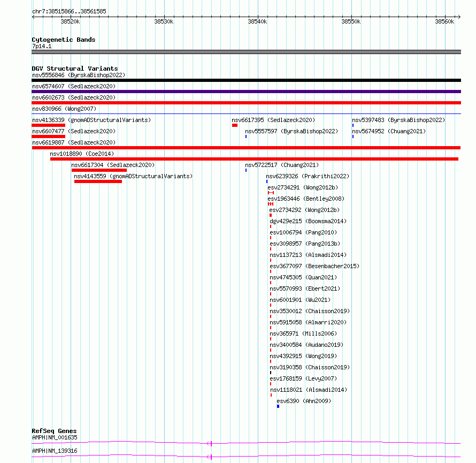Select the thin blue nsv830966 line
The width and height of the screenshot is (476, 463).
click(246, 114)
